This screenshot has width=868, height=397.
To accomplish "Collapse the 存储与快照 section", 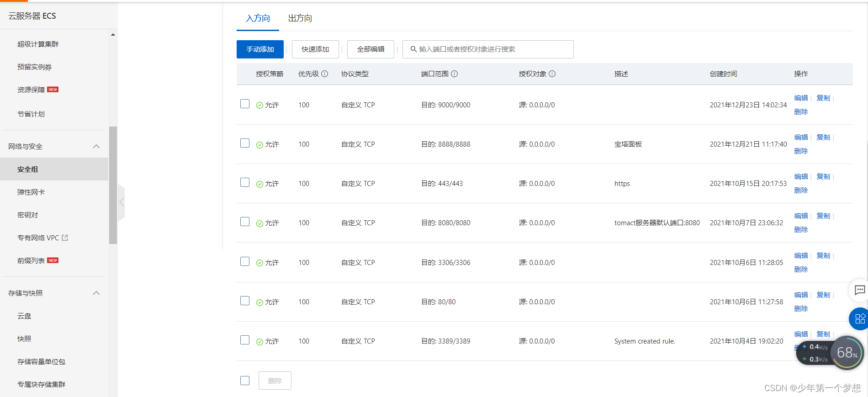I will point(96,293).
